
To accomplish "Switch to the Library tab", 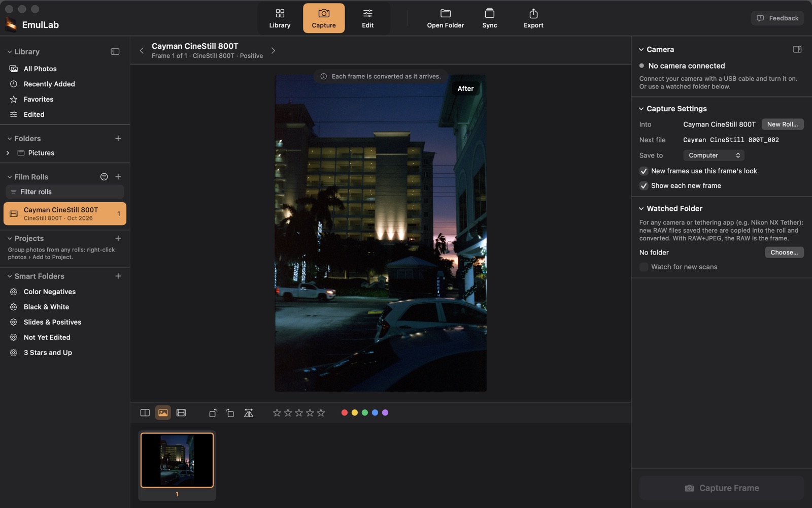I will click(280, 18).
